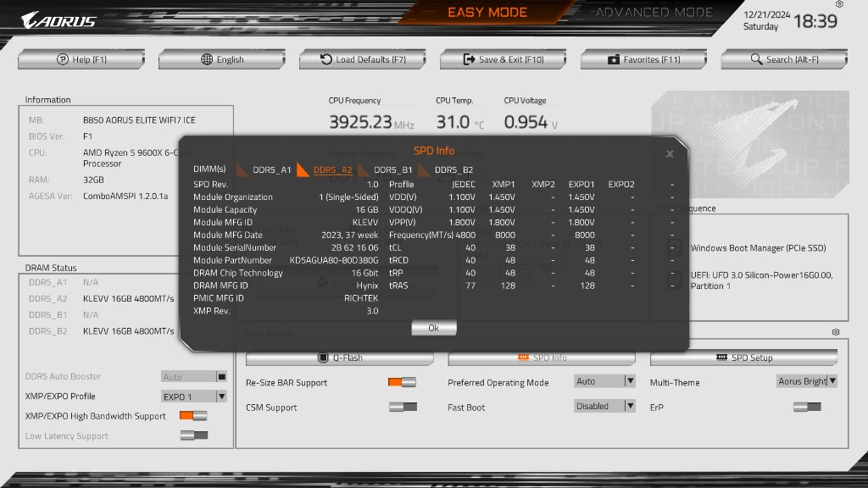Toggle CSM Support switch

click(403, 407)
